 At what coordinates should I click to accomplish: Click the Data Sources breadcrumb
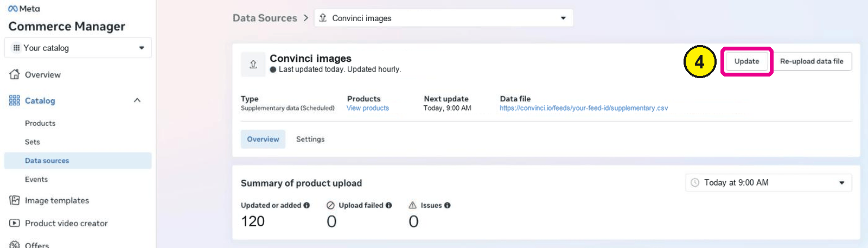pos(265,18)
